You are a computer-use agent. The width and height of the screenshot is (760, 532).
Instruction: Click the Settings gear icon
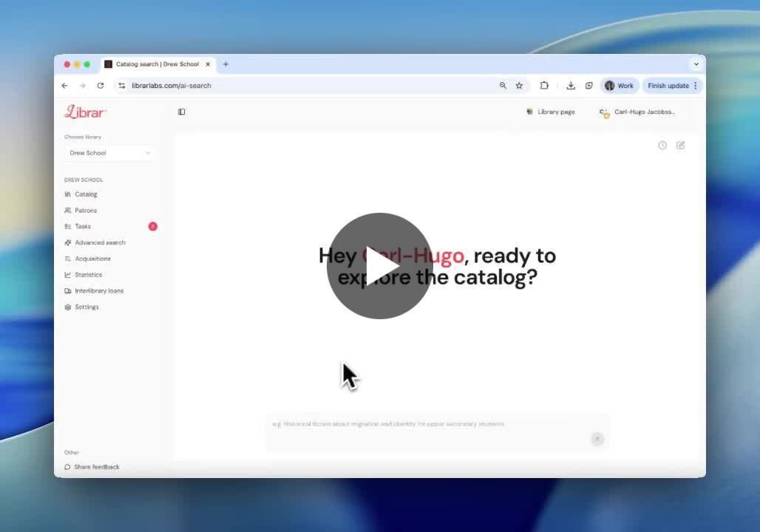68,307
